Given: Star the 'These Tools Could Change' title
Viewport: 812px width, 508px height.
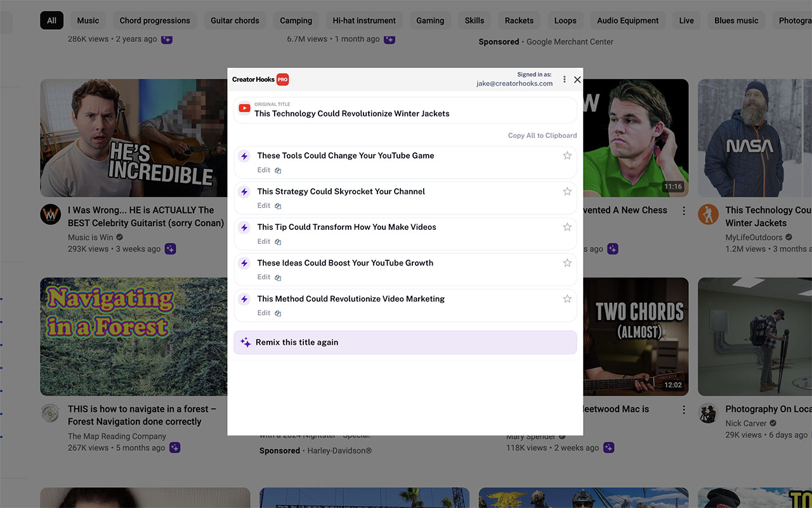Looking at the screenshot, I should (x=567, y=156).
